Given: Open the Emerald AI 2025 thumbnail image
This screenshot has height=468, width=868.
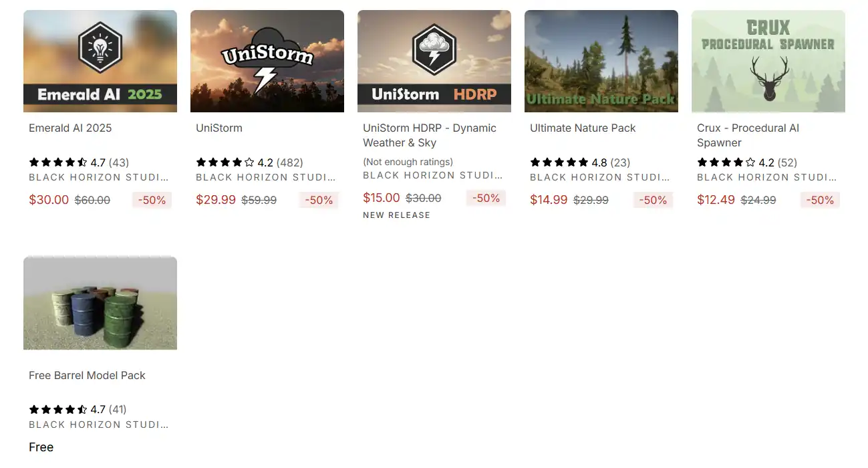Looking at the screenshot, I should click(x=100, y=61).
